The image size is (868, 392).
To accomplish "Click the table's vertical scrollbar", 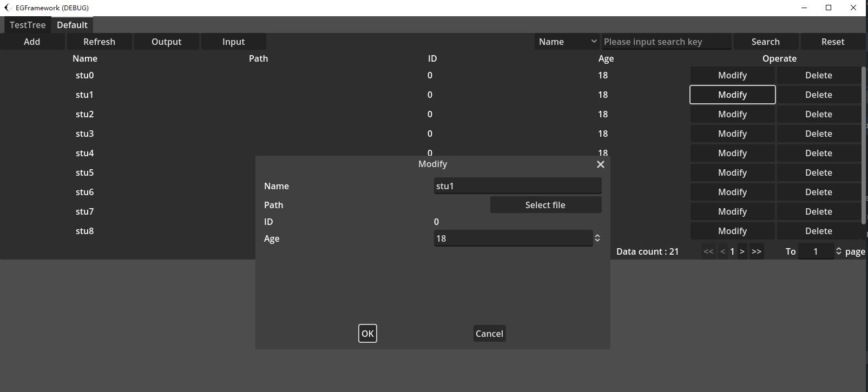I will pos(863,145).
